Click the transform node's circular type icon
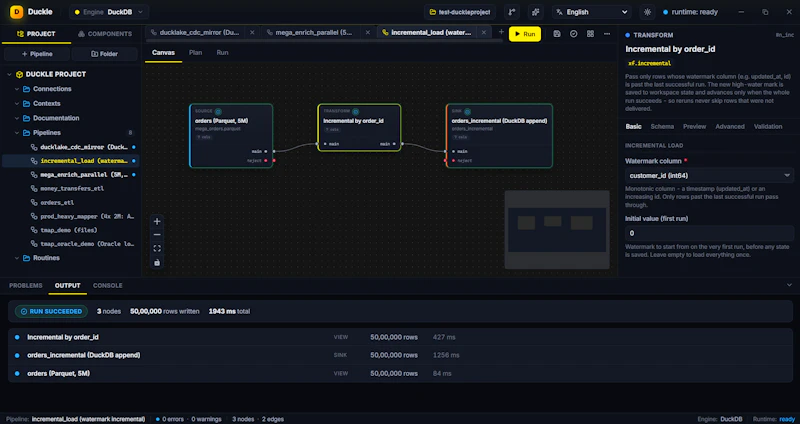Viewport: 800px width, 424px height. [356, 111]
